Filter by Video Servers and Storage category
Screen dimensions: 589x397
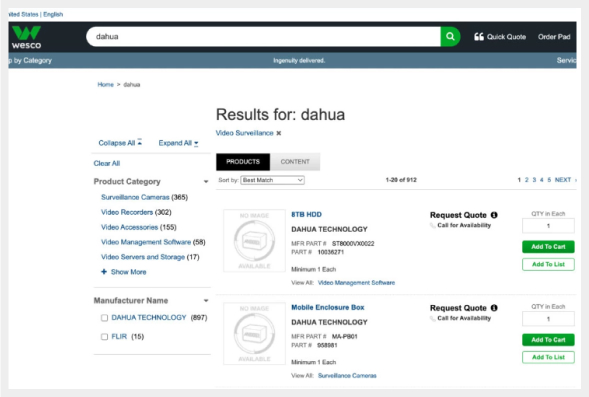pyautogui.click(x=143, y=257)
